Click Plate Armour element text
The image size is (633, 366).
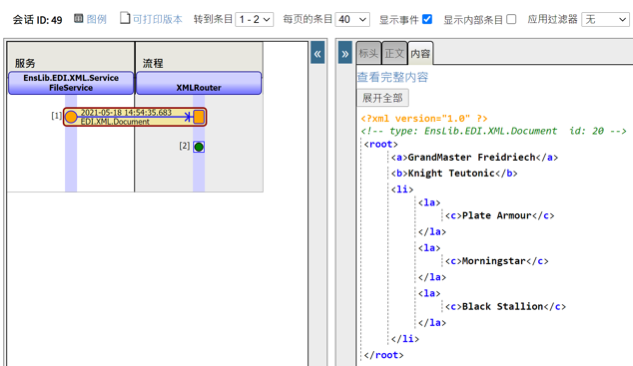coord(497,215)
